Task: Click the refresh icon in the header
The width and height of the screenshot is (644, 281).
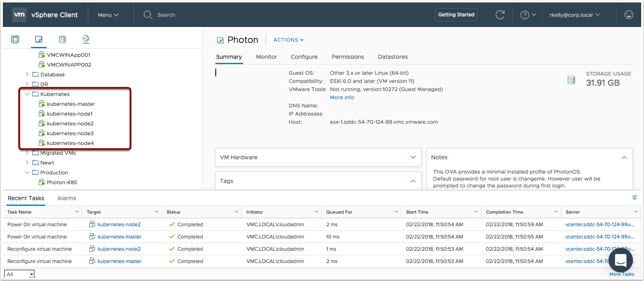Action: click(x=500, y=15)
